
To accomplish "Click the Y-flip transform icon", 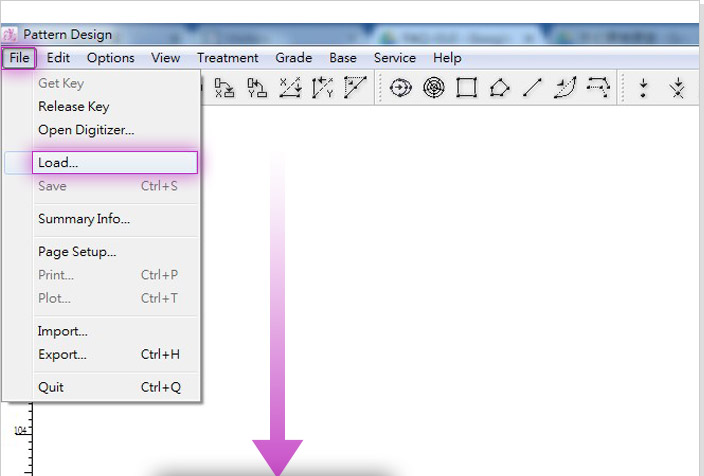I will point(257,88).
